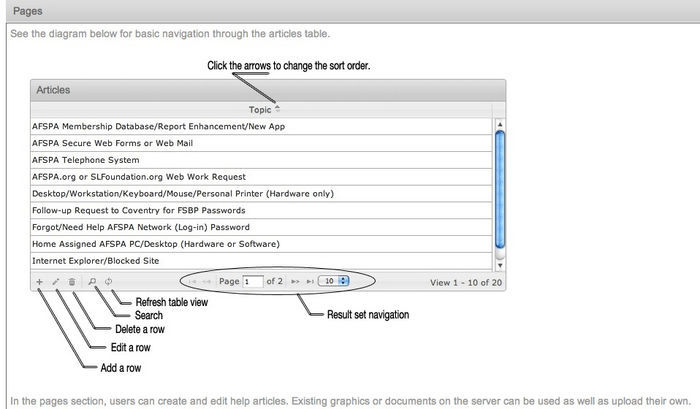Select AFSPA Telephone System row
This screenshot has height=409, width=700.
tap(86, 160)
